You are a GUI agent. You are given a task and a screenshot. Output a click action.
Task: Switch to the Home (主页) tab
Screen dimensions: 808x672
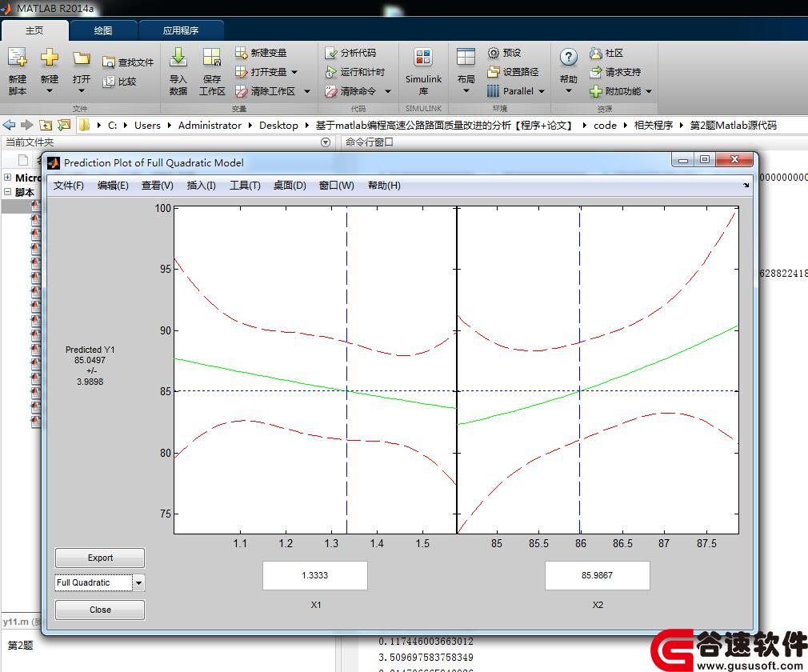click(34, 30)
